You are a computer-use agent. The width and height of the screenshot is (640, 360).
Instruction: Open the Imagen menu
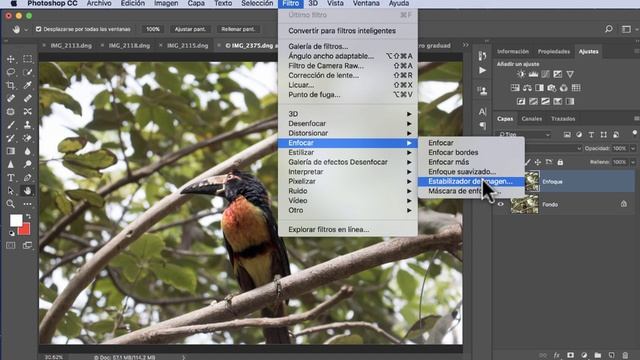pos(166,3)
